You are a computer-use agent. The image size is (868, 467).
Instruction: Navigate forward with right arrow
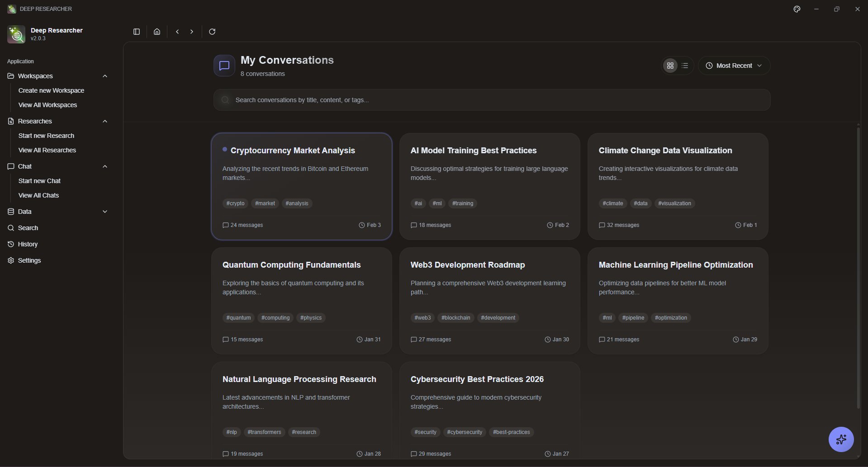(192, 32)
